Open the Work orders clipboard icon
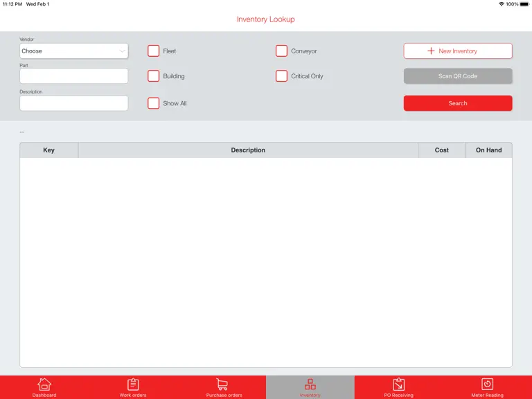532x399 pixels. pos(133,384)
